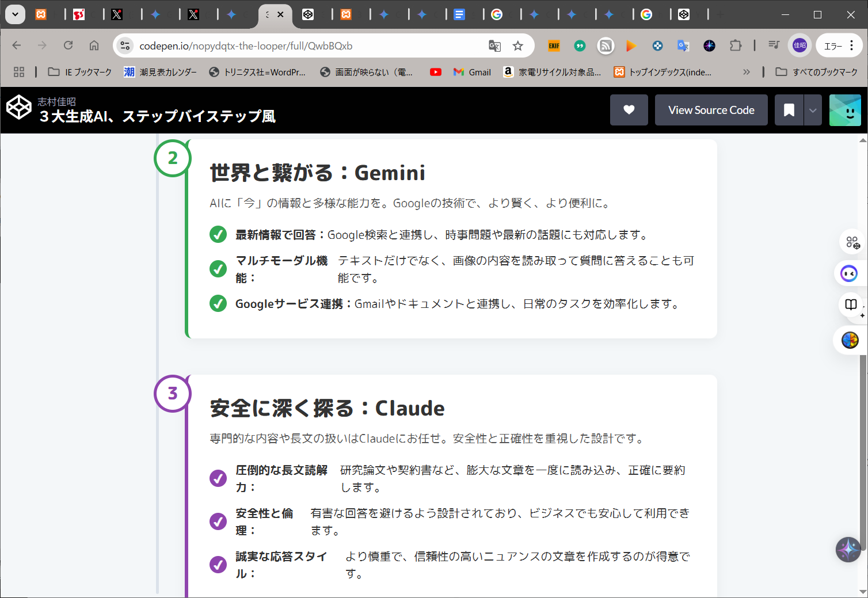Click the マルチモーダル機能： label
Viewport: 868px width, 598px height.
pyautogui.click(x=281, y=269)
